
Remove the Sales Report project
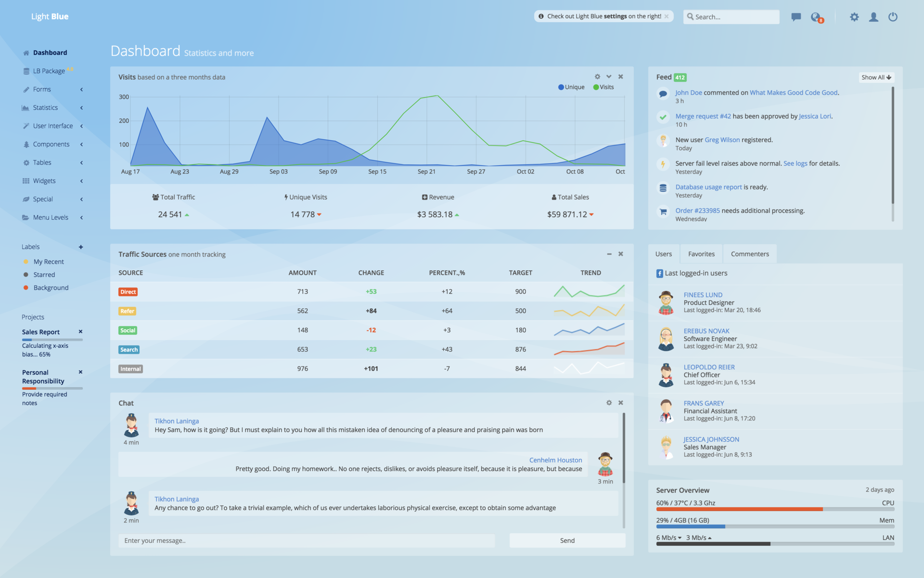(80, 331)
